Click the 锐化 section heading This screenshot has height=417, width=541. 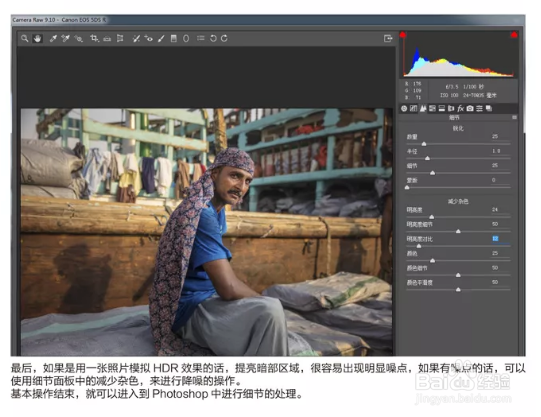458,128
